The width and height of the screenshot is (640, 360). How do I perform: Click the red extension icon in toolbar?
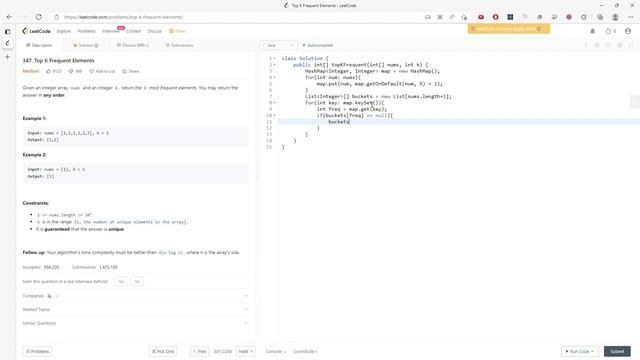coord(481,17)
